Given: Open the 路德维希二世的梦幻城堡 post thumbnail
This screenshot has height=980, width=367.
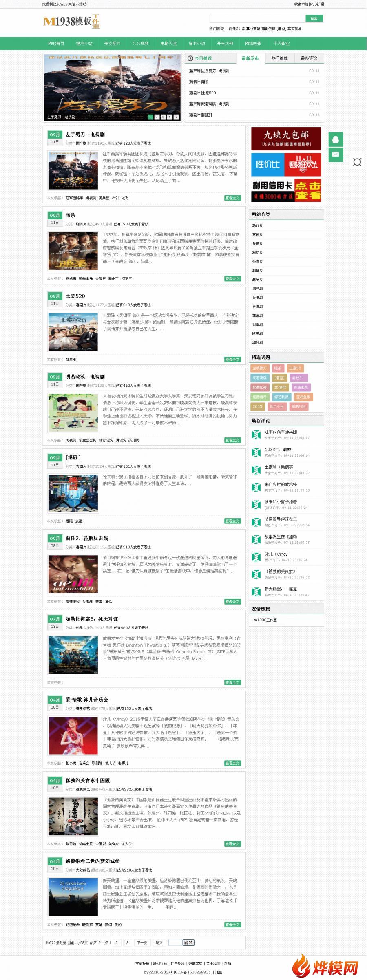Looking at the screenshot, I should coord(73,897).
